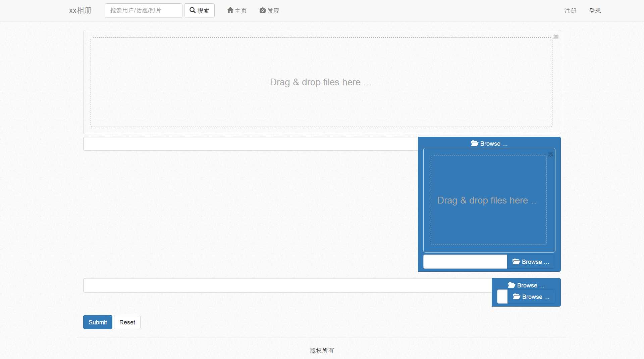Click the outer blue Browse button atop the nested panel
The image size is (644, 359).
(x=489, y=143)
